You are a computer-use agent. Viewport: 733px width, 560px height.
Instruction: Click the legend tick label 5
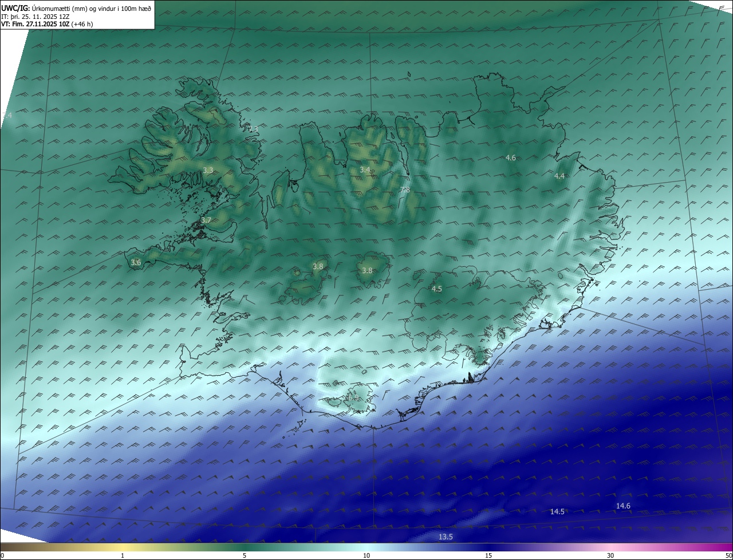(x=245, y=555)
